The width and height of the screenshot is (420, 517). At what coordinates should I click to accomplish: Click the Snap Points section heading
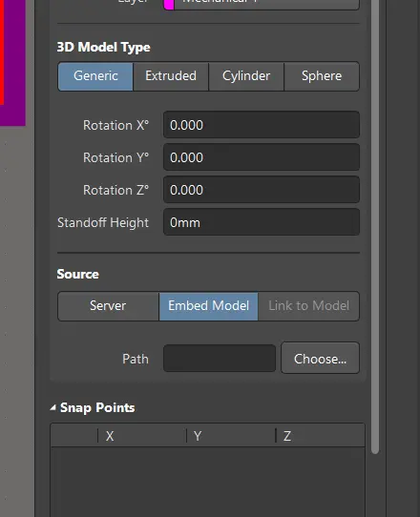97,408
